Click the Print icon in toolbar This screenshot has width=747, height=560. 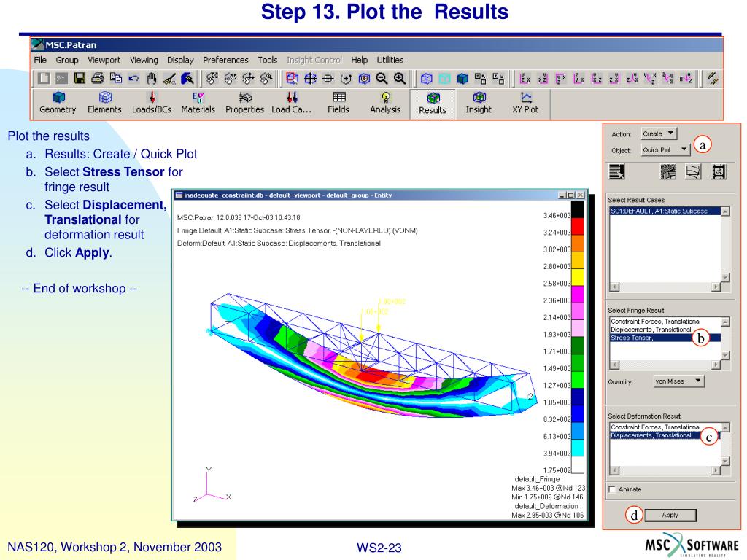(x=98, y=79)
